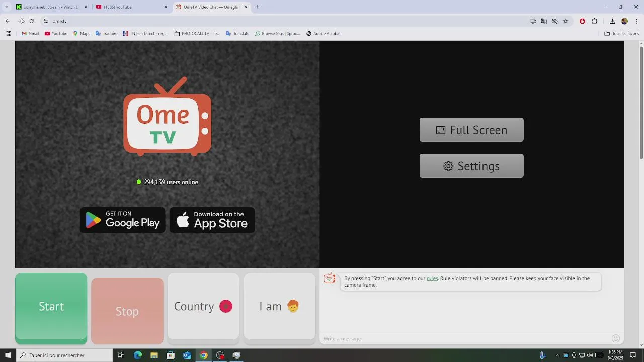Open the tab search dropdown arrow

(x=7, y=7)
